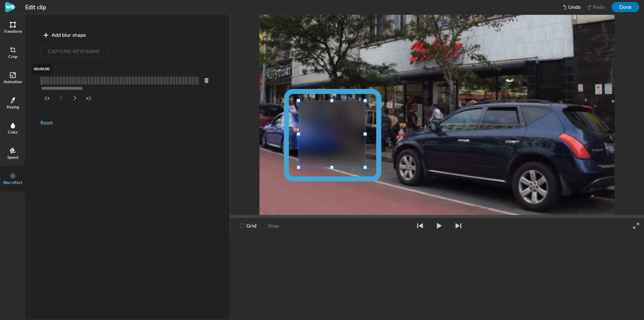This screenshot has height=320, width=644.
Task: Click the WeVideo logo
Action: click(10, 7)
